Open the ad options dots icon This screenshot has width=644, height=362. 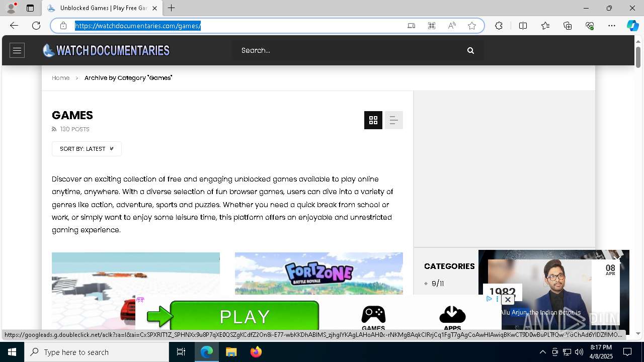[x=497, y=299]
